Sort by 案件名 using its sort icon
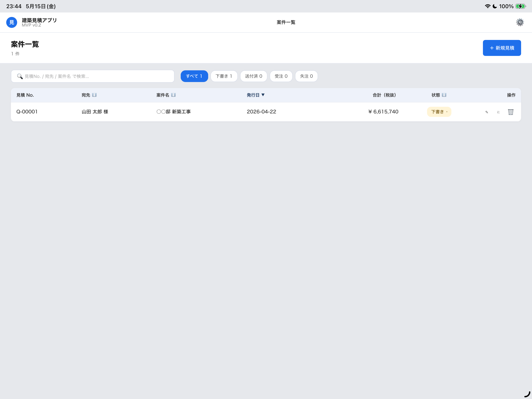Viewport: 532px width, 399px height. point(173,95)
